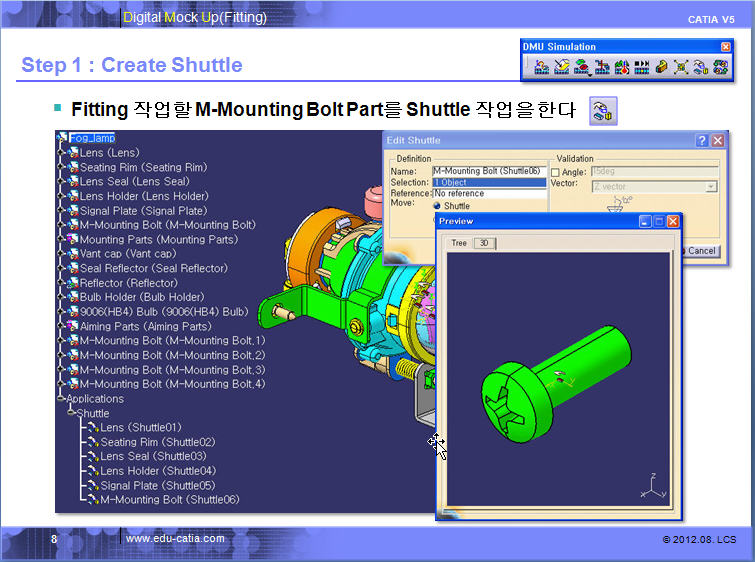Open the Vector dropdown in Validation
Screen dimensions: 755x562
point(711,186)
